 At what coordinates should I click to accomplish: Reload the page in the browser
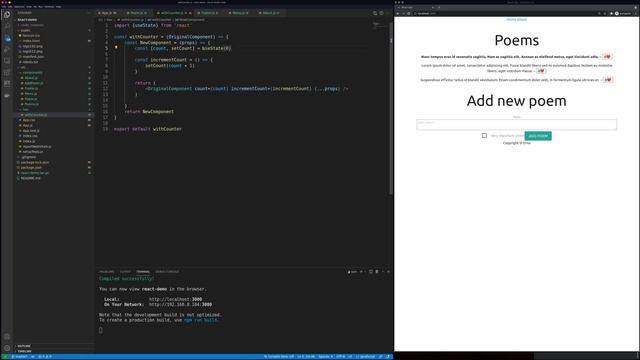(409, 13)
